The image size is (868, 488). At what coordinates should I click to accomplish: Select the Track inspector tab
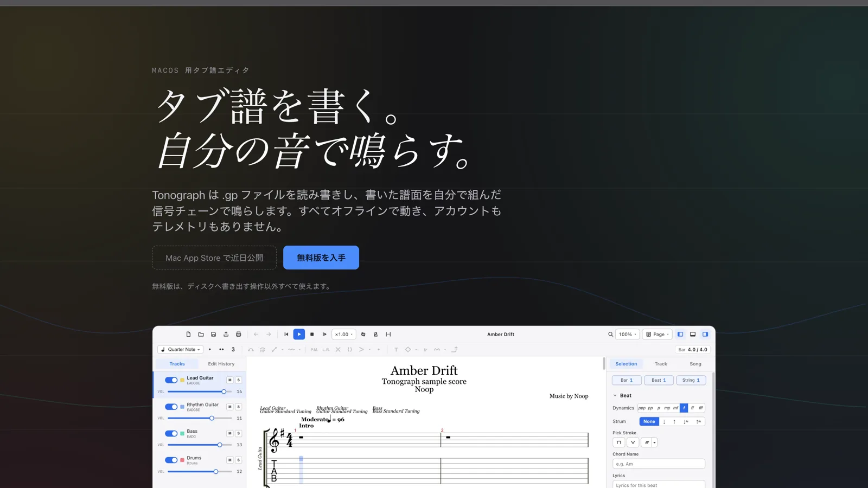point(661,364)
